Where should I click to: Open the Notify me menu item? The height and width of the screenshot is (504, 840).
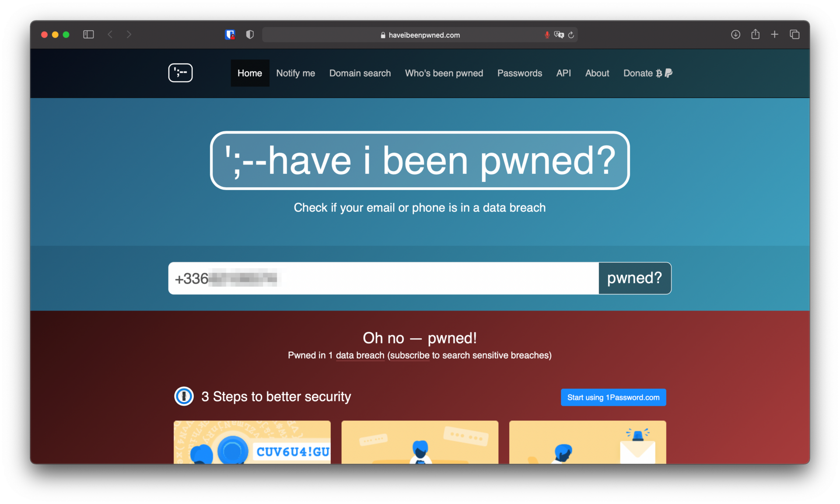click(x=295, y=73)
